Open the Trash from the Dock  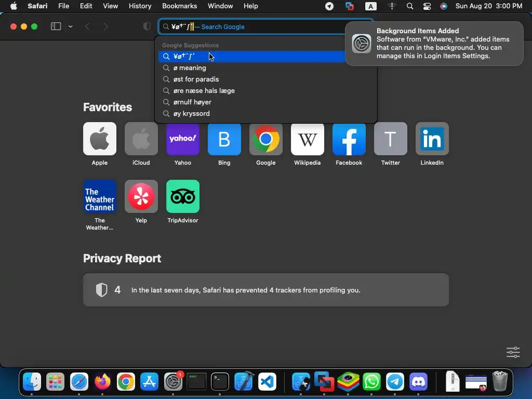pyautogui.click(x=500, y=382)
